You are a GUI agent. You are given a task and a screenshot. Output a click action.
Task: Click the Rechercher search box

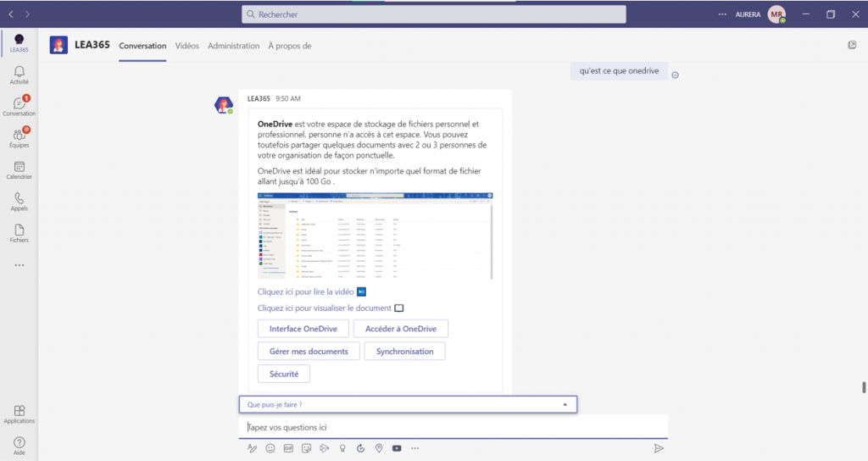pos(434,14)
